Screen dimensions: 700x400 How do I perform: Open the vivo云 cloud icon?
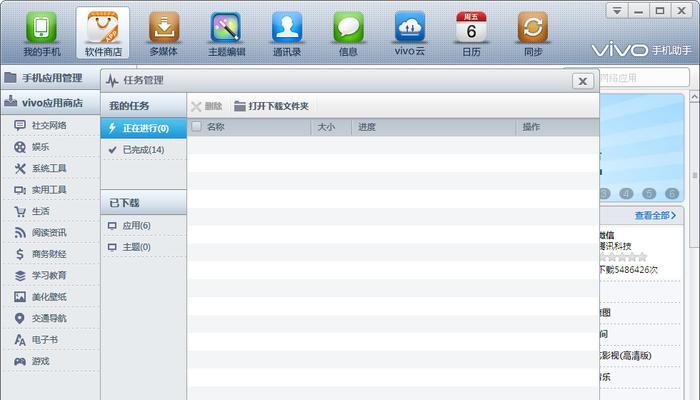[409, 34]
